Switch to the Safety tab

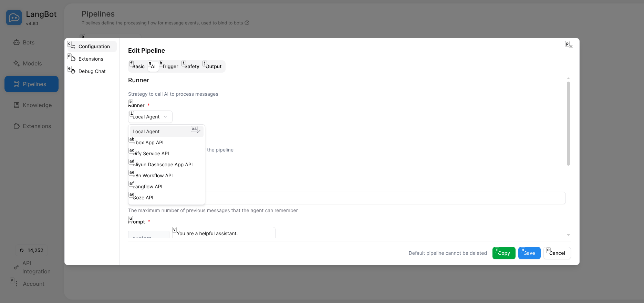192,66
